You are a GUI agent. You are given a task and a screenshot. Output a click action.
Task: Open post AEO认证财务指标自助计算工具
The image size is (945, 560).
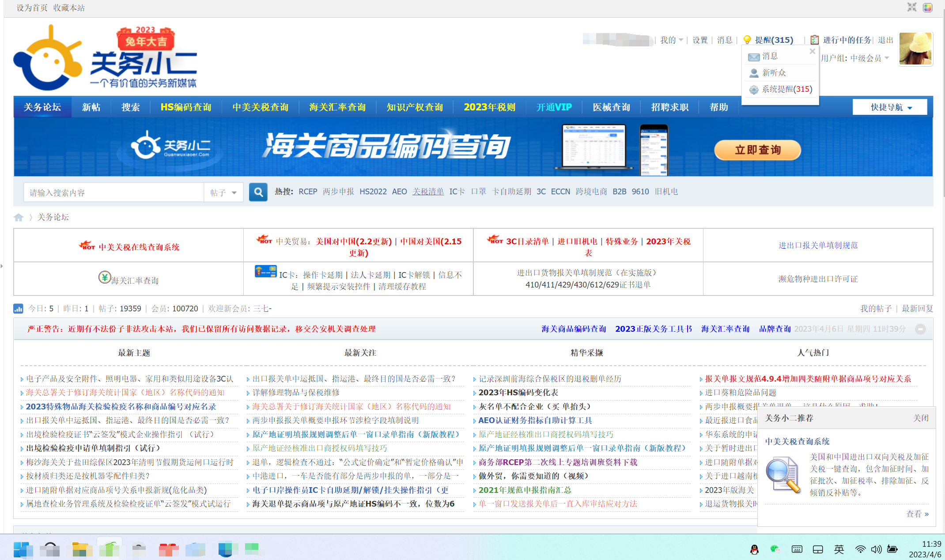tap(535, 420)
